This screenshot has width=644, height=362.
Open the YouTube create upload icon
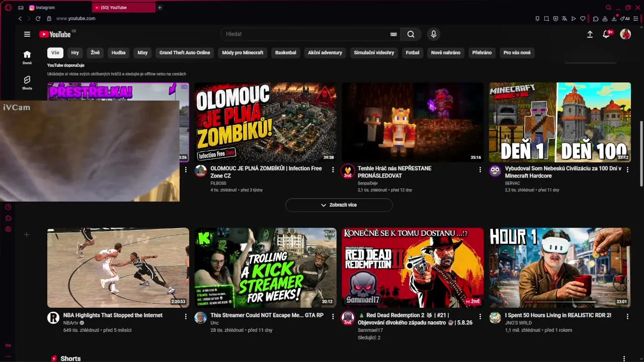590,34
